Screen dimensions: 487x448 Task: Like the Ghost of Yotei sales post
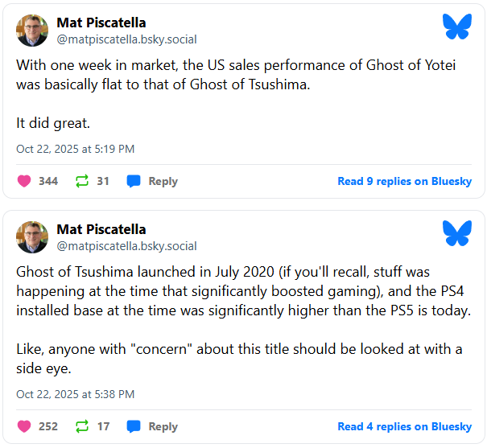tap(23, 181)
